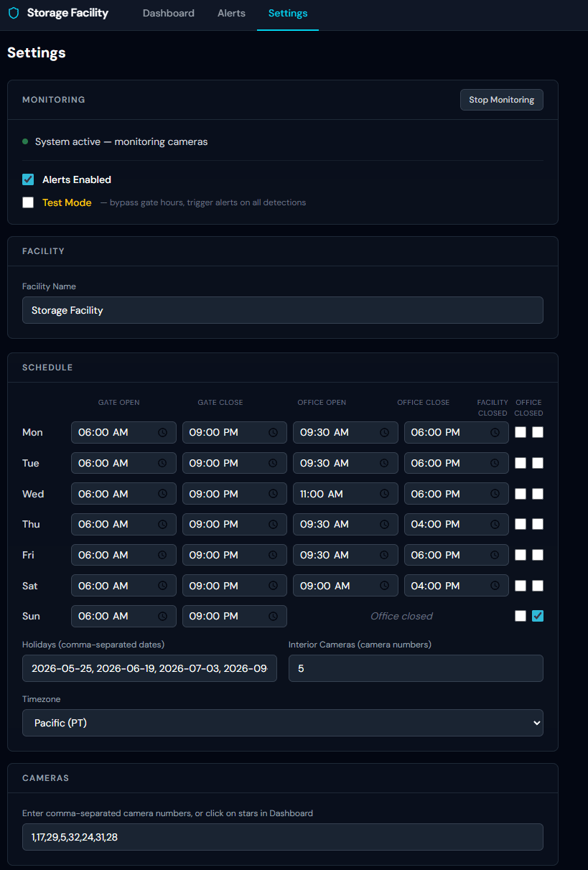
Task: Open the clock picker for Tuesday gate close
Action: 273,463
